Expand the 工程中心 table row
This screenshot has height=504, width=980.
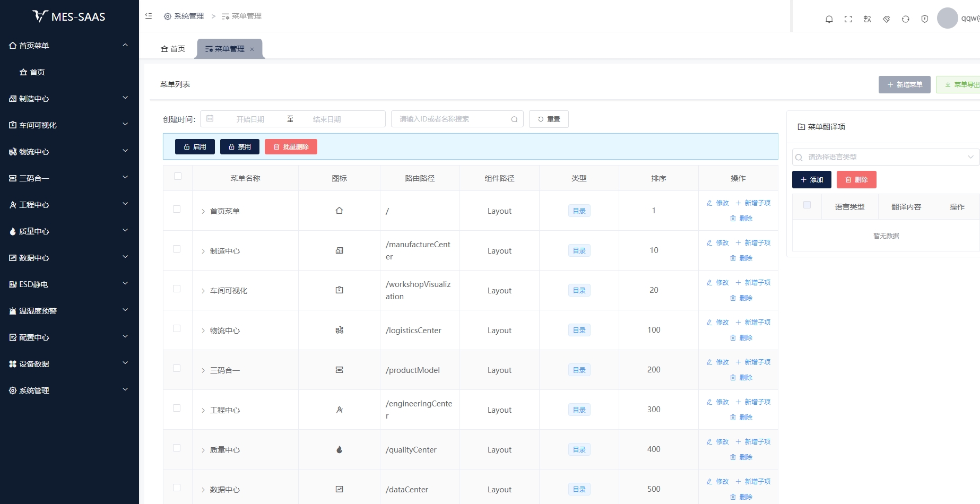coord(203,410)
